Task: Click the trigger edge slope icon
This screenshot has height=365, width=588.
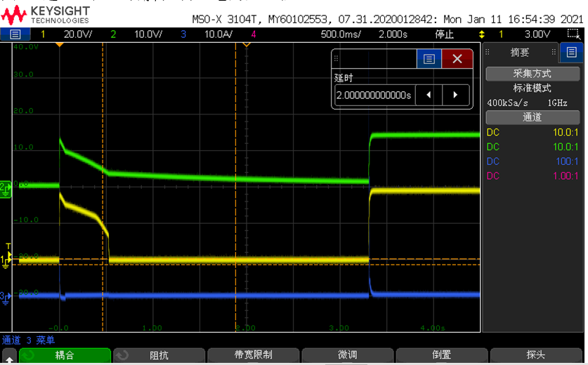Action: click(x=482, y=34)
